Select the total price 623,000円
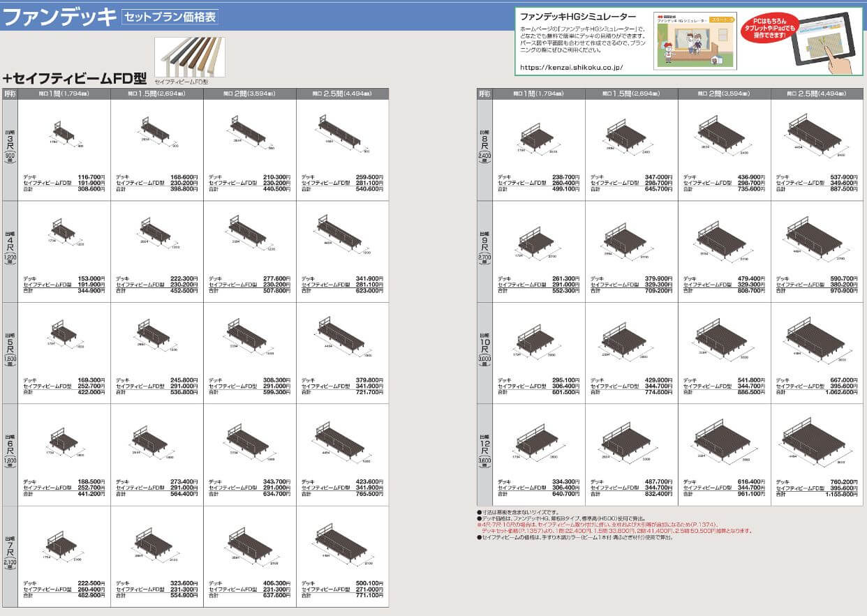This screenshot has width=867, height=616. (369, 290)
